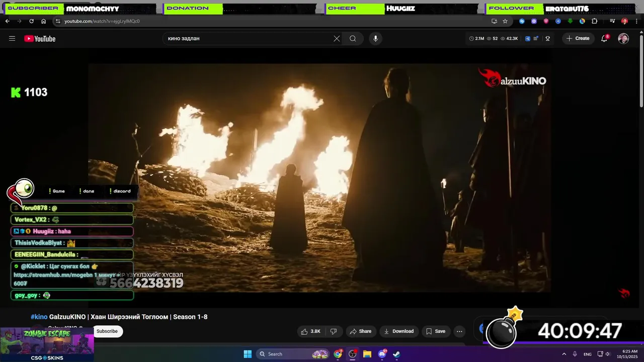
Task: Open the Create button in YouTube header
Action: tap(578, 39)
